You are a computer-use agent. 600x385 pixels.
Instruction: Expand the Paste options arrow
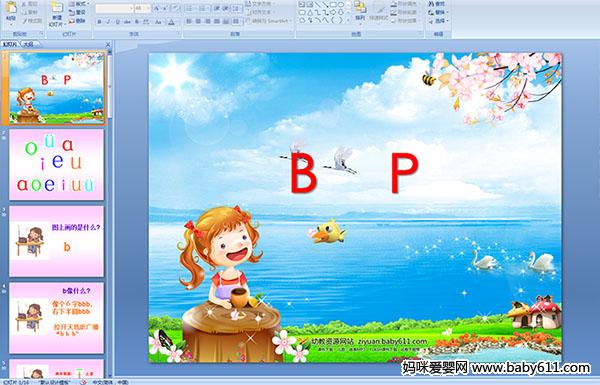pos(11,24)
